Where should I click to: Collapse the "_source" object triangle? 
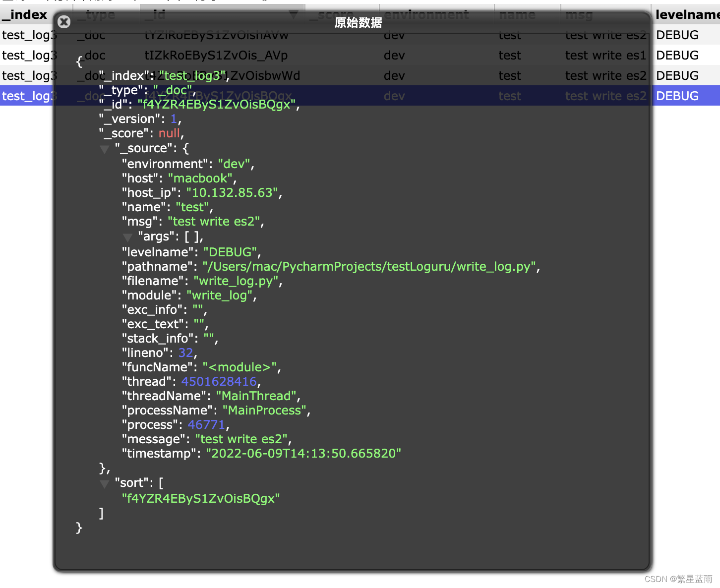click(105, 149)
